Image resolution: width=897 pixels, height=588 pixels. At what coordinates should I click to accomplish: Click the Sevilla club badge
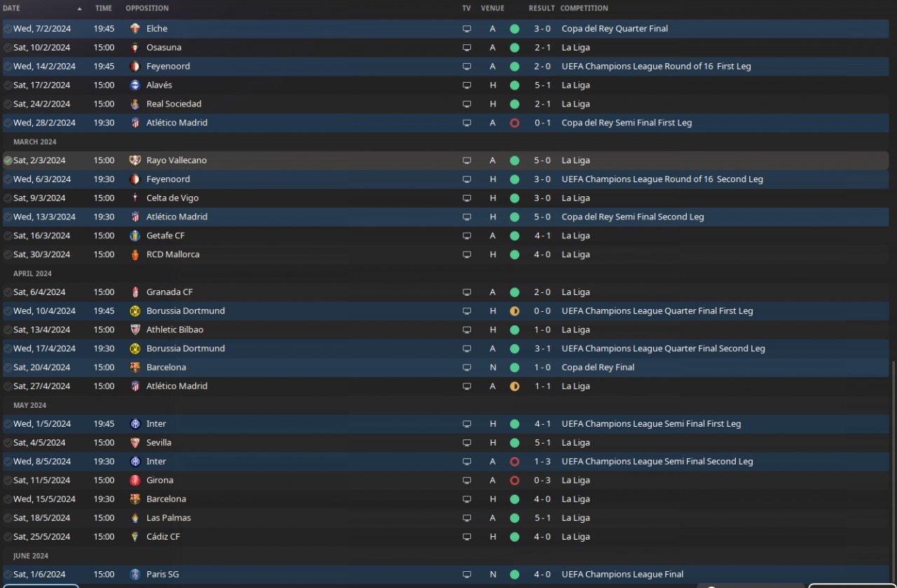[x=135, y=443]
